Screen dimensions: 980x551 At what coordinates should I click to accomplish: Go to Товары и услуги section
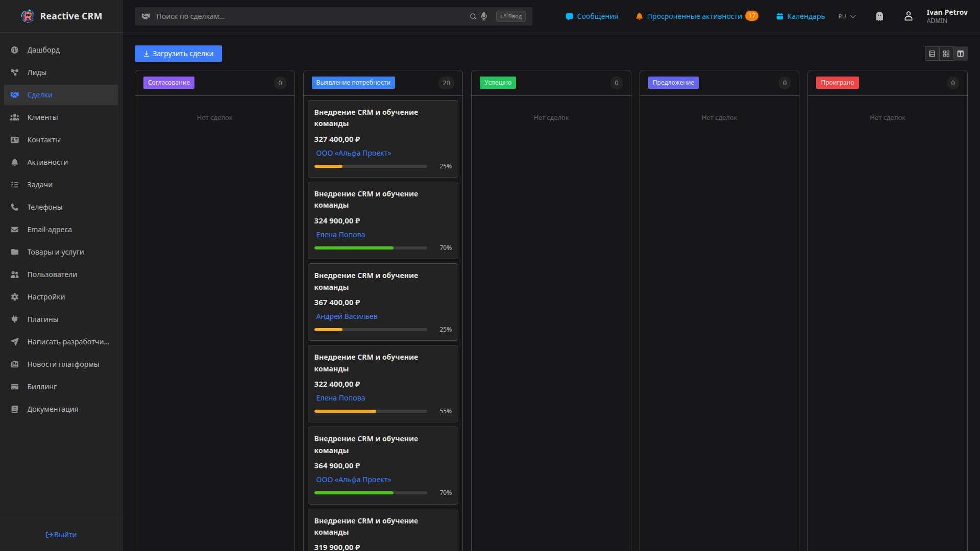coord(61,252)
